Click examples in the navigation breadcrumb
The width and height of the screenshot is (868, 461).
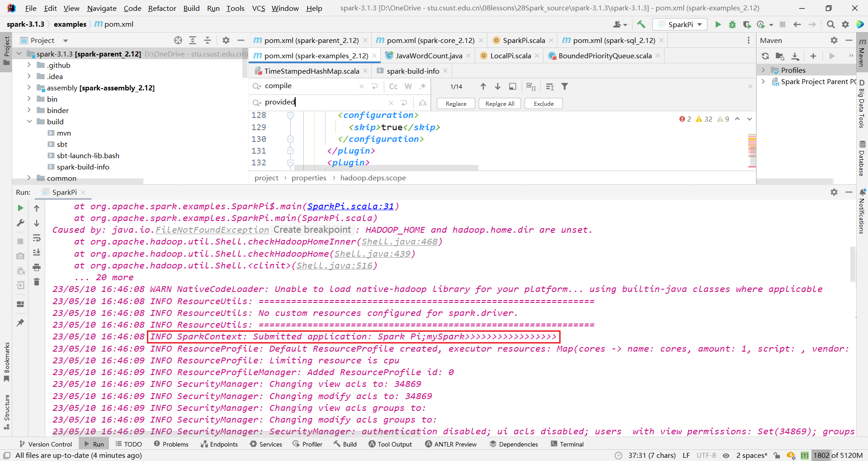[x=70, y=24]
